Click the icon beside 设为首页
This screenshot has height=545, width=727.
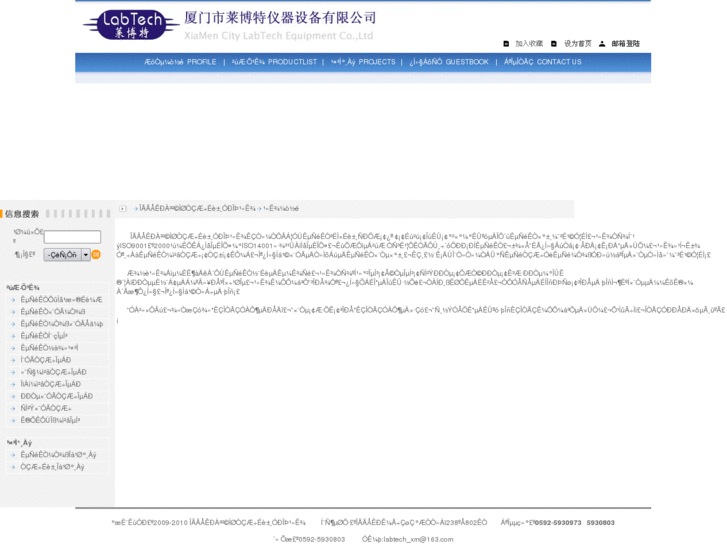tap(554, 44)
